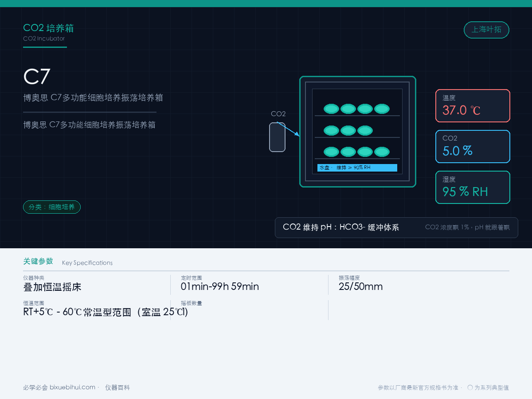Viewport: 532px width, 399px height.
Task: Click the CO2 gas cylinder icon
Action: point(277,137)
